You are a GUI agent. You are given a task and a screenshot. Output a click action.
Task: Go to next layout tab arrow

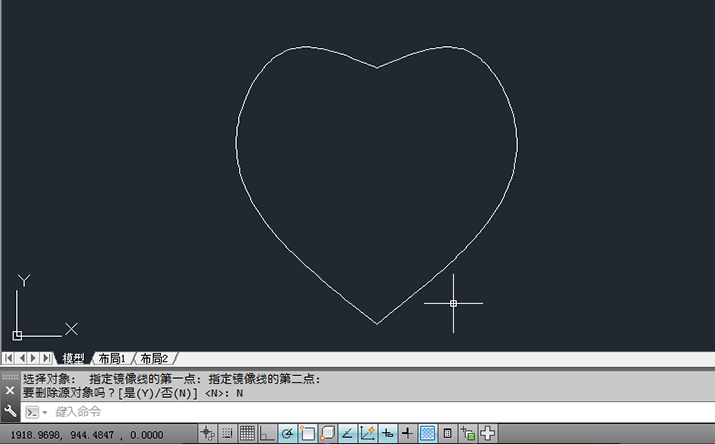(x=33, y=358)
